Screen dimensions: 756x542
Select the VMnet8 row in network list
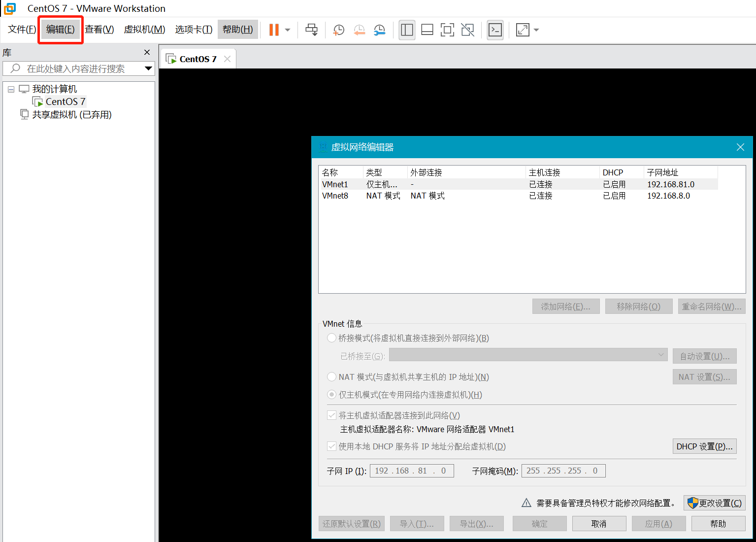tap(518, 196)
